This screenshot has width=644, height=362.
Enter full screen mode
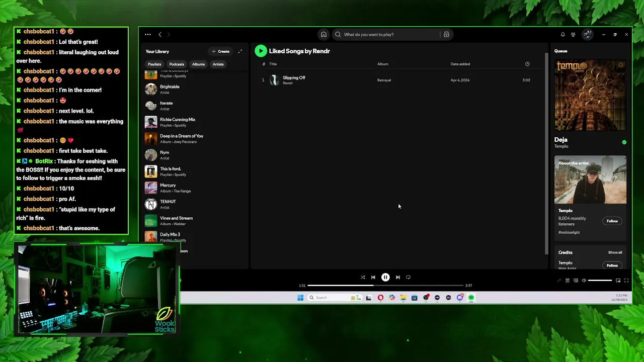[626, 281]
